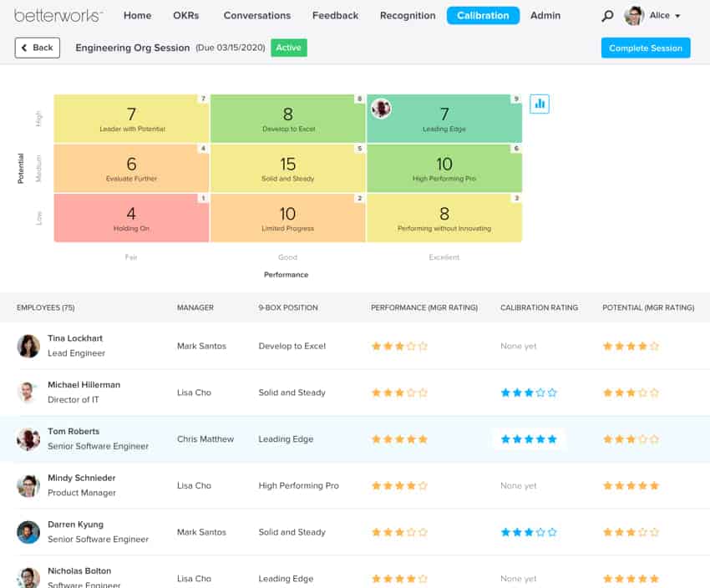Viewport: 710px width, 588px height.
Task: Click Tina Lockhart's profile photo
Action: pos(26,345)
